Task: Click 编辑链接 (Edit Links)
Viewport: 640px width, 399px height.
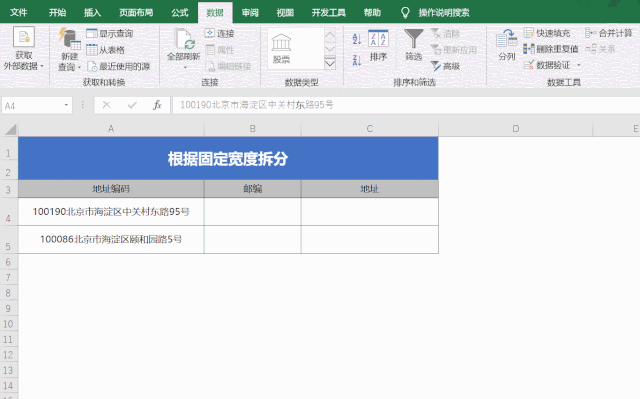Action: pos(228,66)
